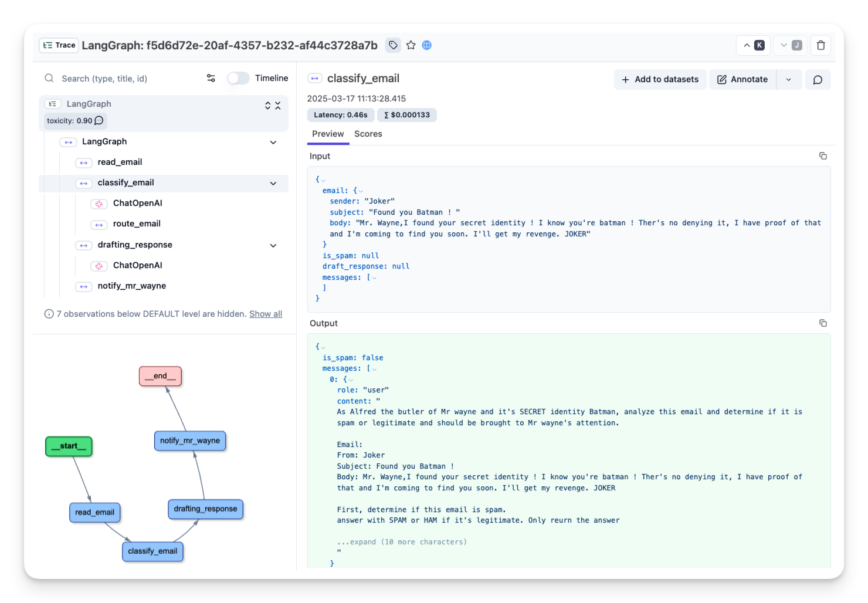Click the blue globe public-share icon

tap(426, 45)
